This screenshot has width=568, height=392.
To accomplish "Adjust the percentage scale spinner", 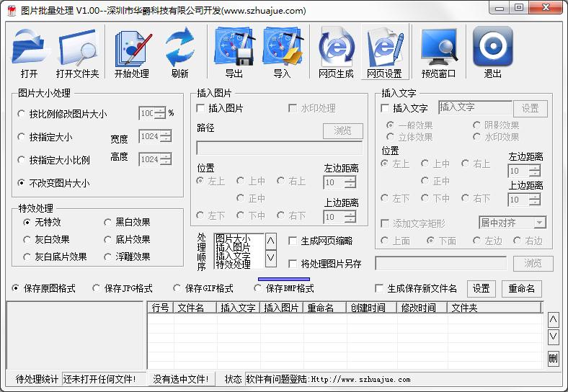I will 160,113.
